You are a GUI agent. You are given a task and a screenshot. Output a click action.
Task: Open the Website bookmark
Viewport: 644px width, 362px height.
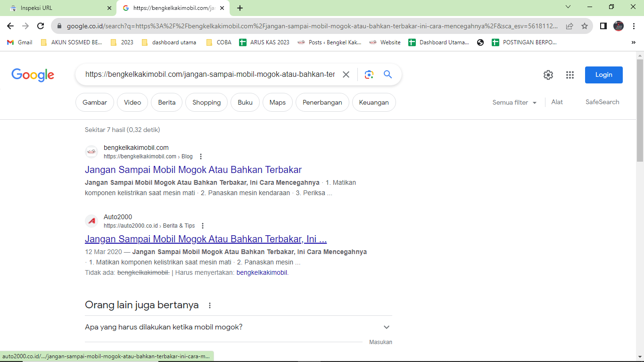pos(385,42)
